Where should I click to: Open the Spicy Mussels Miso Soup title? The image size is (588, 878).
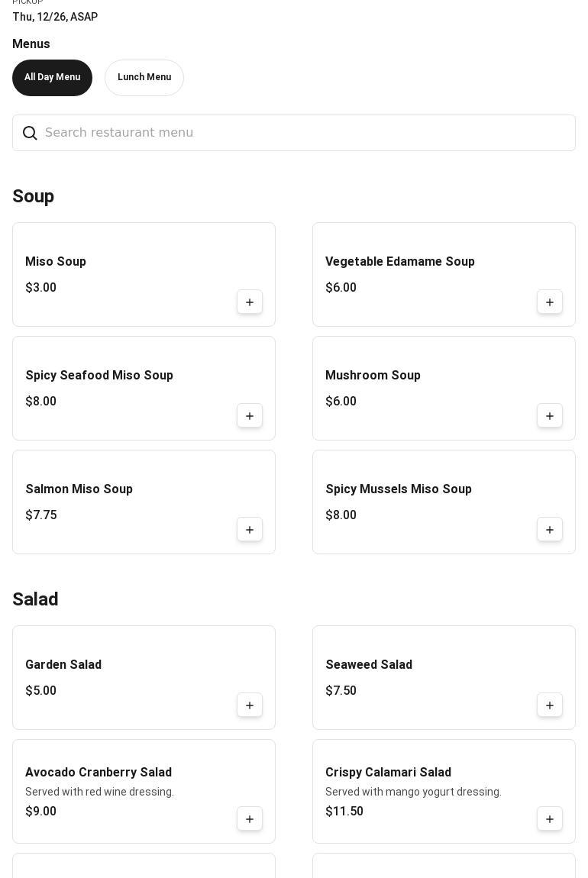tap(399, 489)
